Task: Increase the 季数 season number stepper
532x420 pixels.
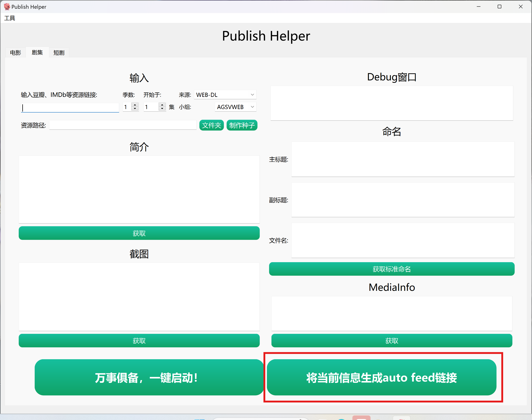Action: tap(135, 105)
